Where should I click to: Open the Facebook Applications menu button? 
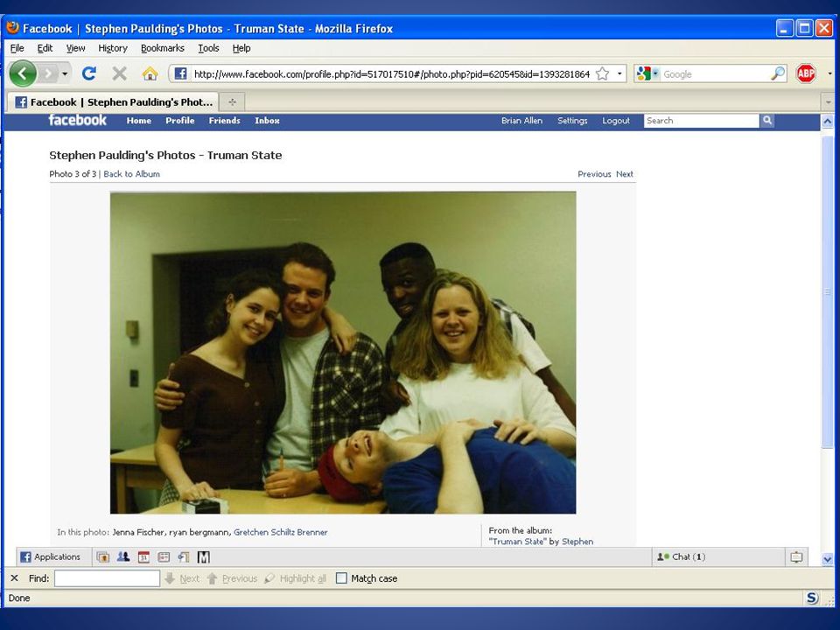click(x=51, y=557)
